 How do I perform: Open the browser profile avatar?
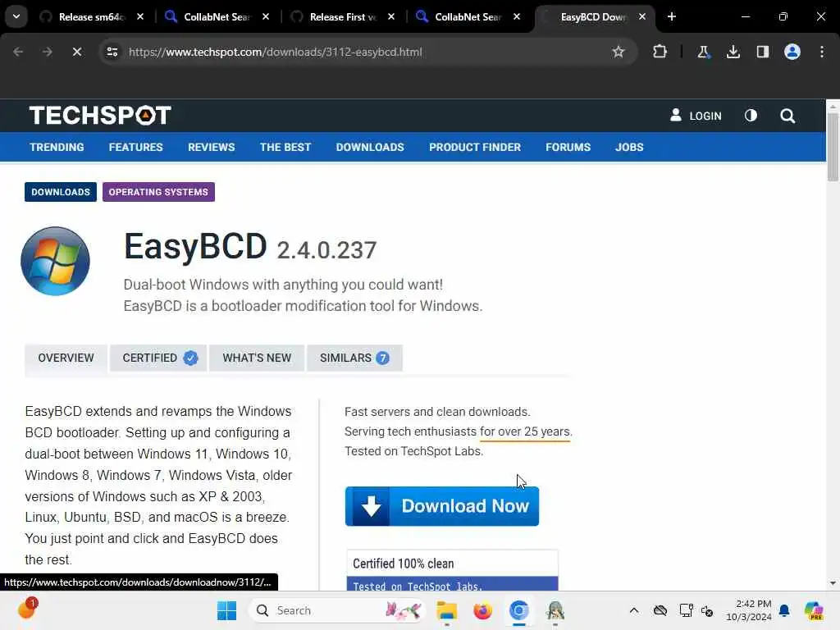792,52
